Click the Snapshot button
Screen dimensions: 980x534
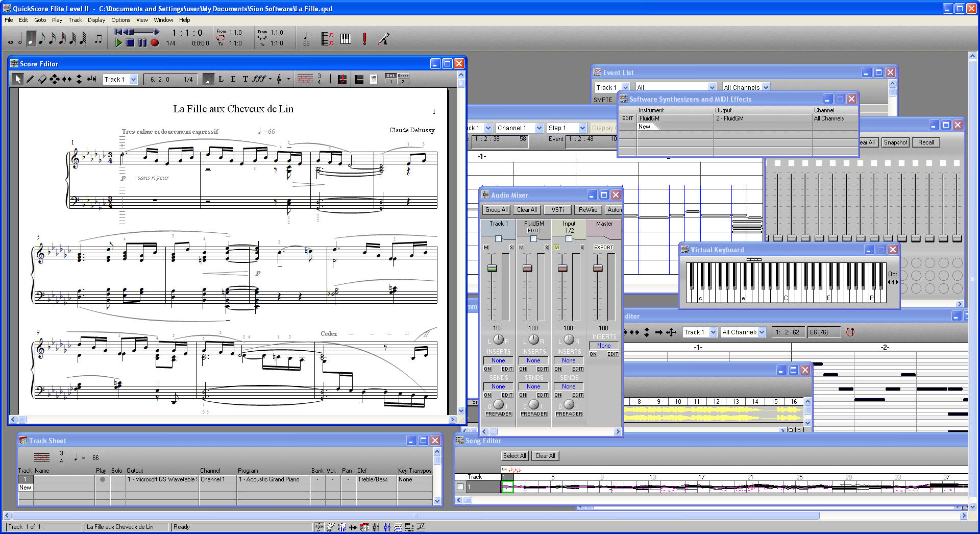[895, 142]
